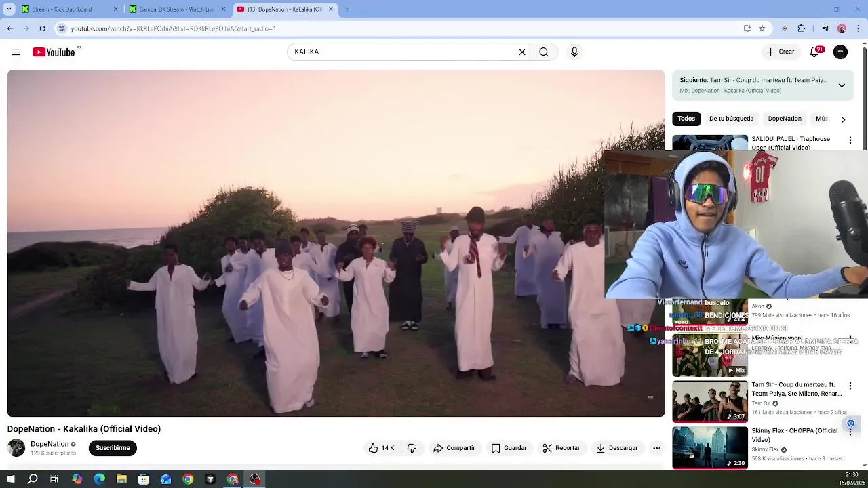Bookmark this page with star icon
The height and width of the screenshot is (488, 868).
(x=762, y=28)
